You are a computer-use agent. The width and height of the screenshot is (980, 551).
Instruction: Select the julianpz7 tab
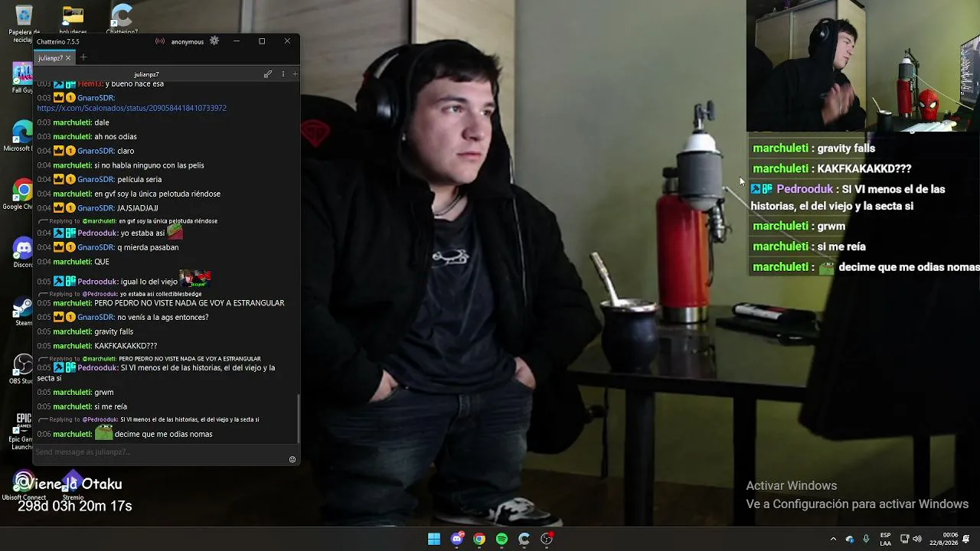coord(50,58)
